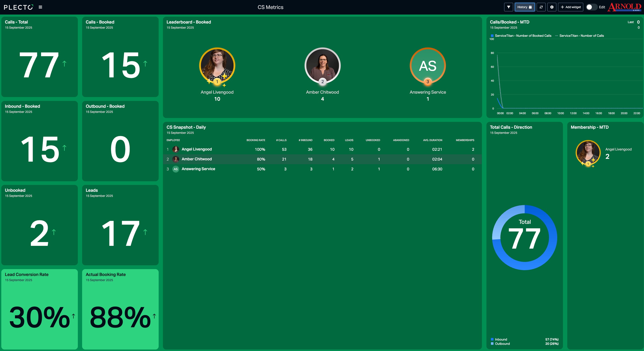Image resolution: width=644 pixels, height=351 pixels.
Task: Click the Plecto logo
Action: pos(18,7)
